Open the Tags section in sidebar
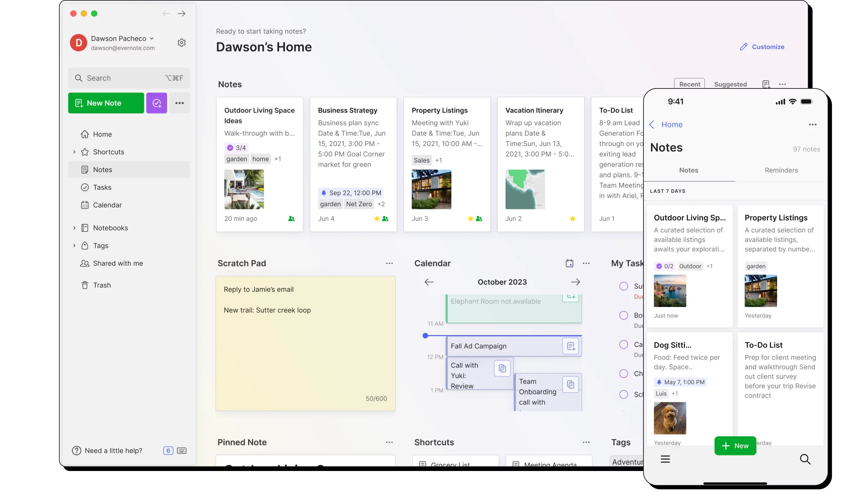 [100, 245]
